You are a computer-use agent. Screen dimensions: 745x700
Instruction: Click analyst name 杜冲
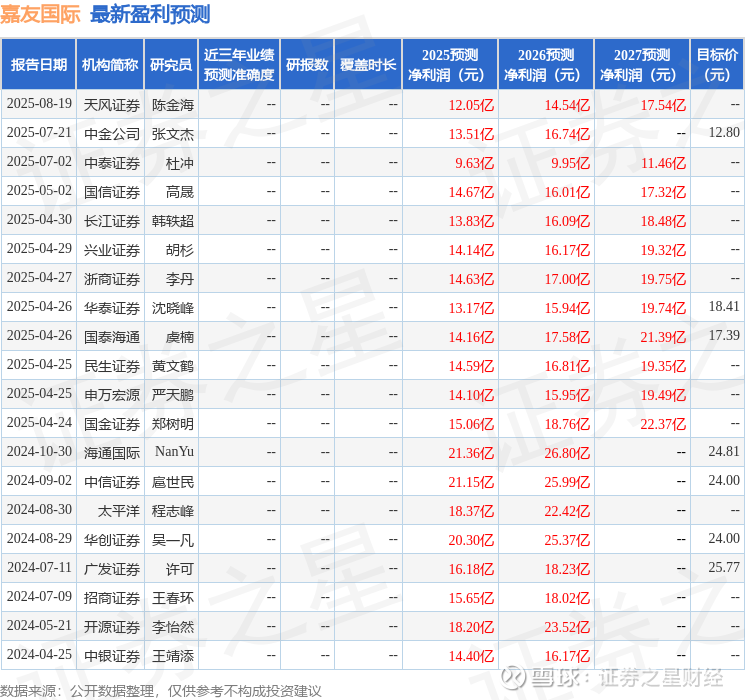[x=180, y=163]
